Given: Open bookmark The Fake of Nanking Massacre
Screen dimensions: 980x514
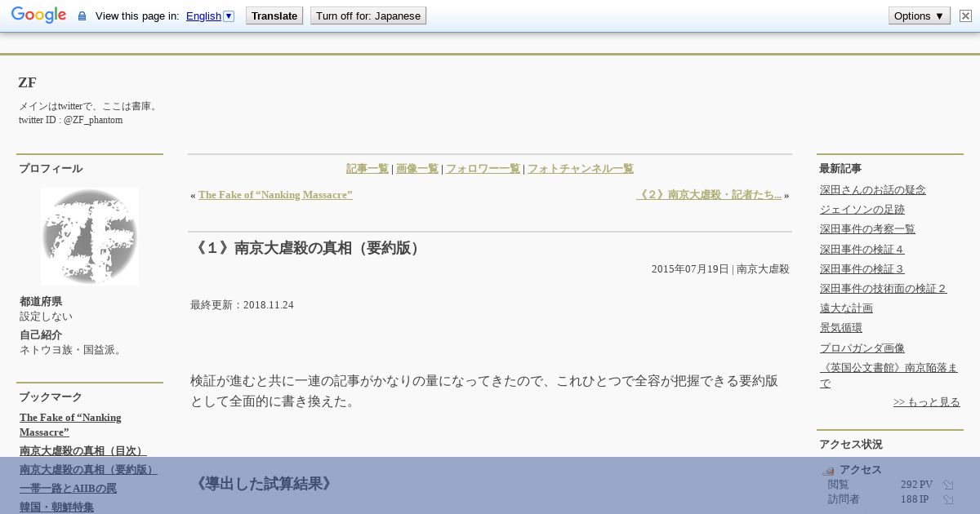Looking at the screenshot, I should [x=70, y=424].
